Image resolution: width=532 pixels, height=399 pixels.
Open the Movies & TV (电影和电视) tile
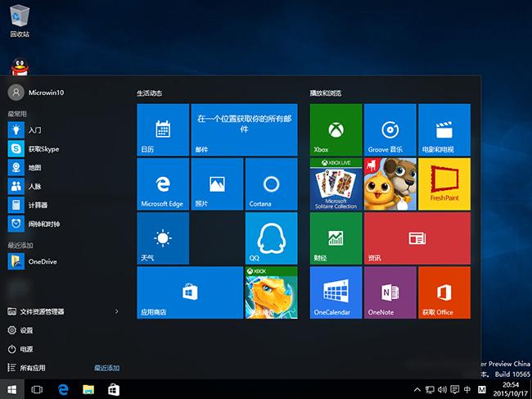click(x=444, y=129)
